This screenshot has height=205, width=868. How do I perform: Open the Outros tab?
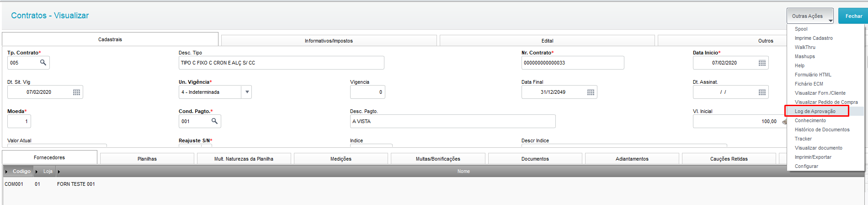coord(766,41)
